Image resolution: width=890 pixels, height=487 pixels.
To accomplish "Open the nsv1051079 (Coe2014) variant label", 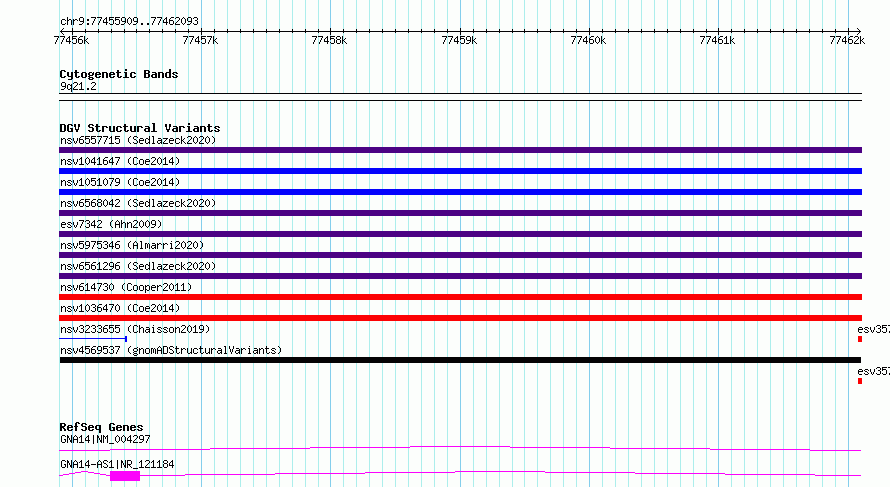I will (x=120, y=182).
